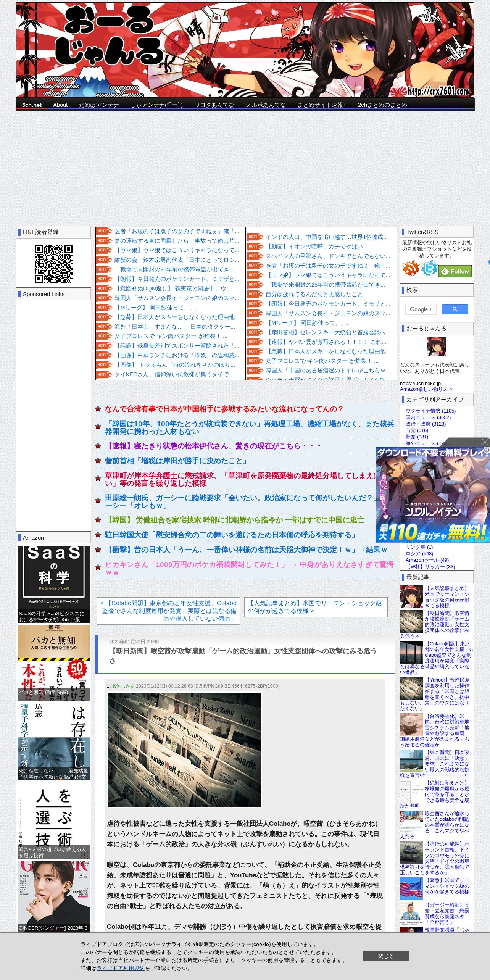Open the おーるじゃんる avatar image in sidebar
The image size is (490, 980).
click(437, 347)
